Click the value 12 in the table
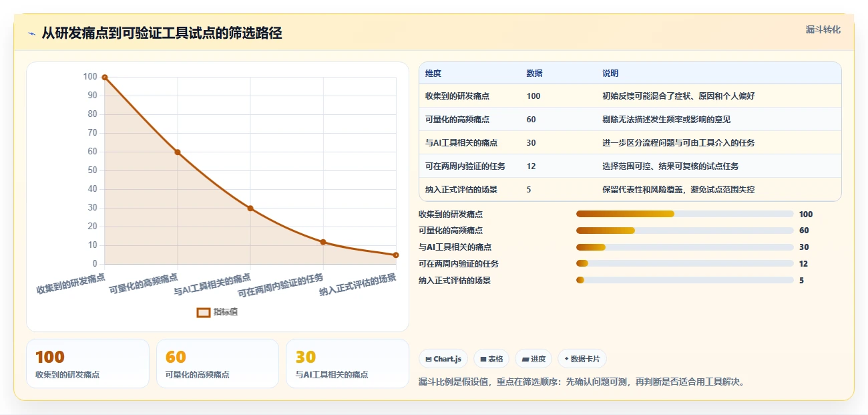This screenshot has height=415, width=868. [531, 166]
